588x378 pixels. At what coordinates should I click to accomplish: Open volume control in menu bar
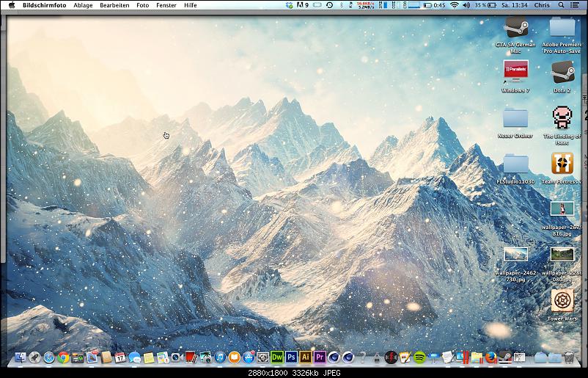click(x=466, y=5)
